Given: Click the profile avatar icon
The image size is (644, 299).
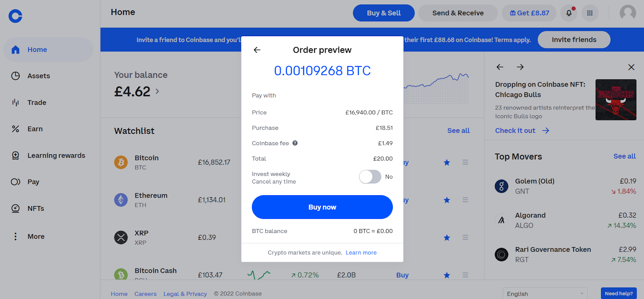Looking at the screenshot, I should tap(627, 13).
